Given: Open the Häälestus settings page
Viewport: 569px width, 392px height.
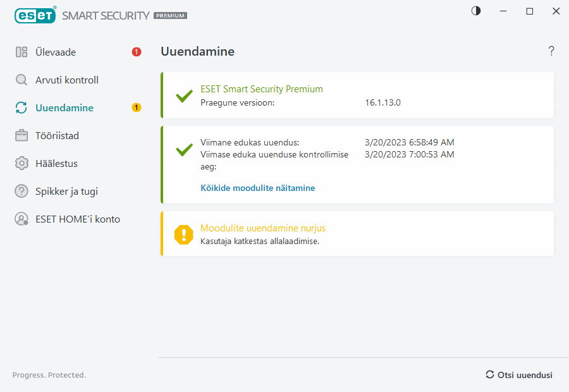Looking at the screenshot, I should [x=56, y=164].
